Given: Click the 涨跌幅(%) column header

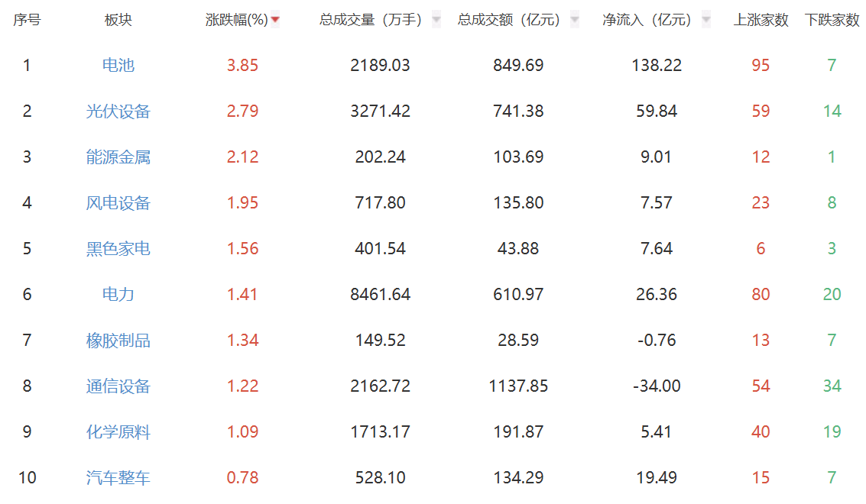Looking at the screenshot, I should [x=238, y=20].
